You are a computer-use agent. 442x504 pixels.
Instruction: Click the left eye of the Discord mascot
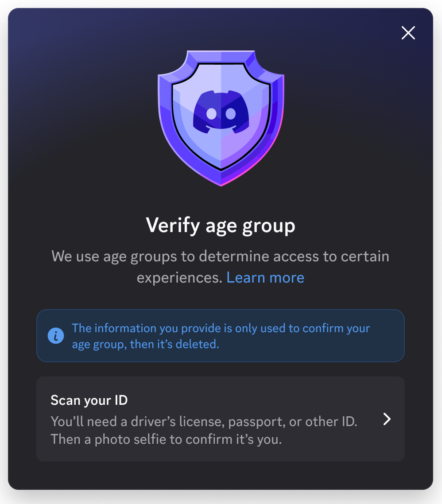[211, 113]
